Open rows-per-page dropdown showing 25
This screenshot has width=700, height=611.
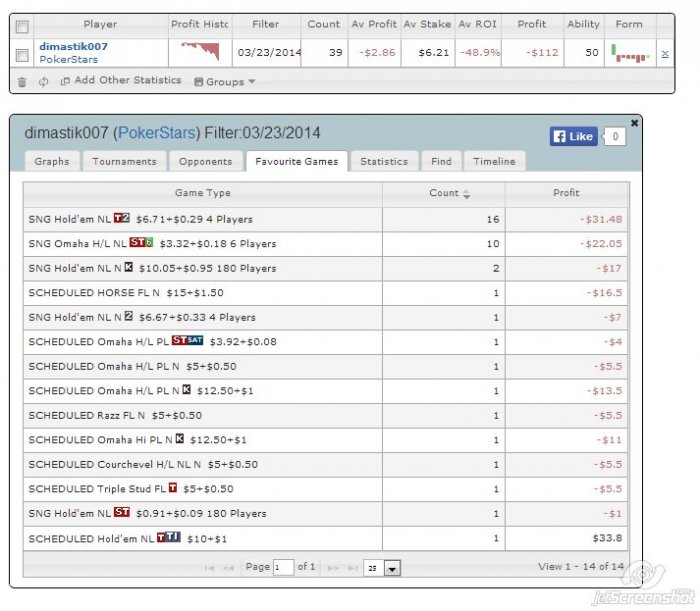pyautogui.click(x=382, y=568)
